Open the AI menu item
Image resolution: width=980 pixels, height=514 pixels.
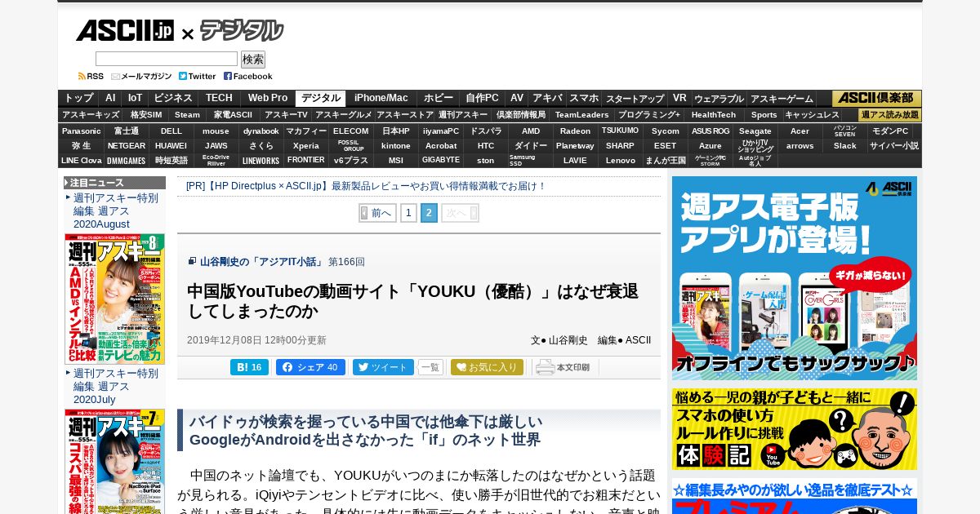[x=110, y=98]
